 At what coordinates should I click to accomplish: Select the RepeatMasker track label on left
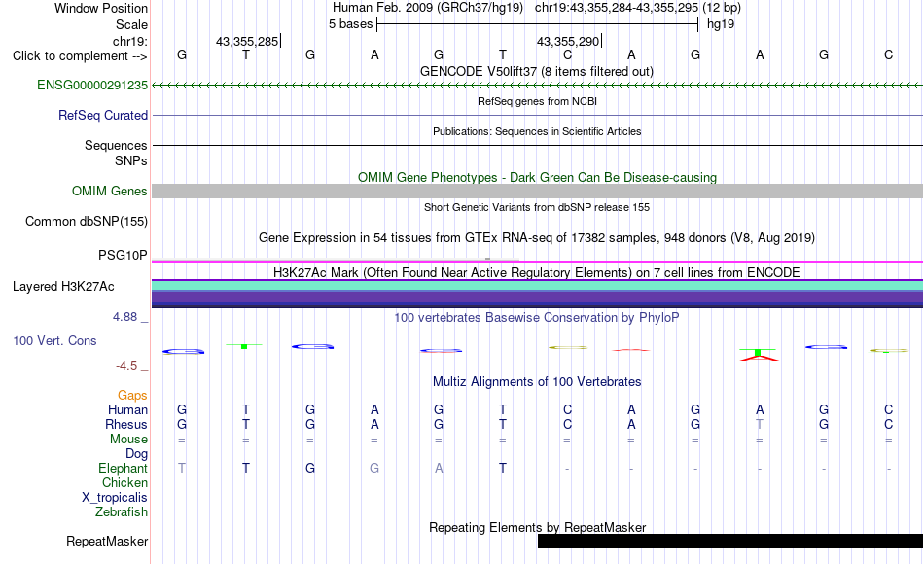pos(107,541)
